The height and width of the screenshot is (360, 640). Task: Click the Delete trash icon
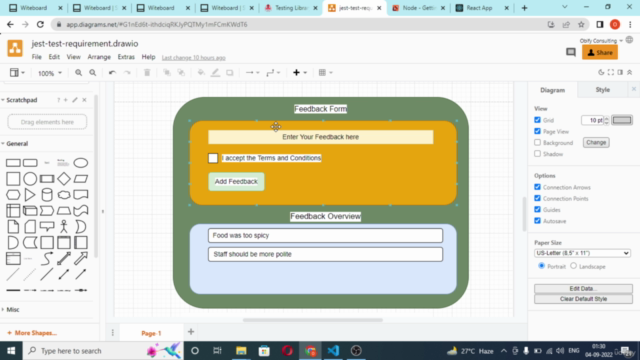[x=147, y=73]
